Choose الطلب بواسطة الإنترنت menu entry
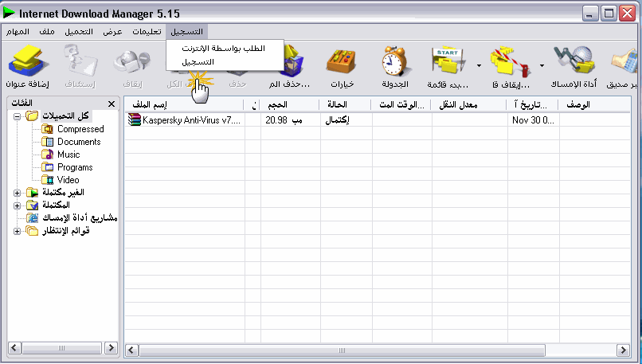This screenshot has width=642, height=364. pyautogui.click(x=225, y=49)
